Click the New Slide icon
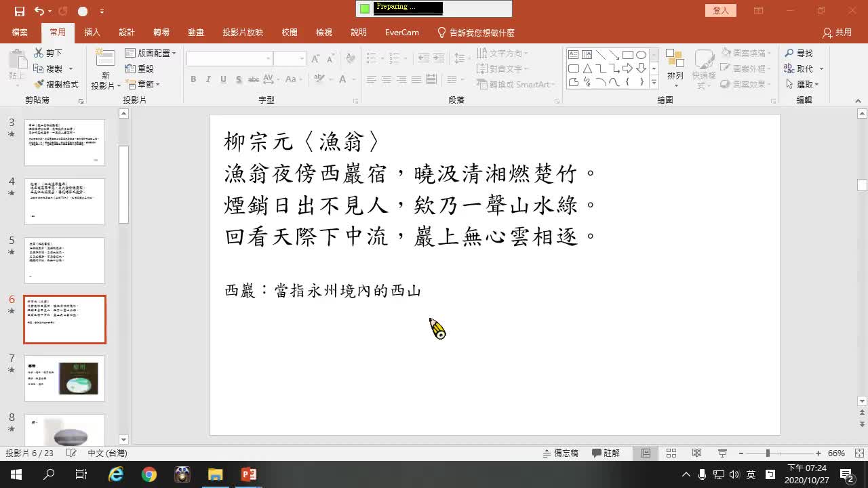This screenshot has height=488, width=868. [x=105, y=62]
